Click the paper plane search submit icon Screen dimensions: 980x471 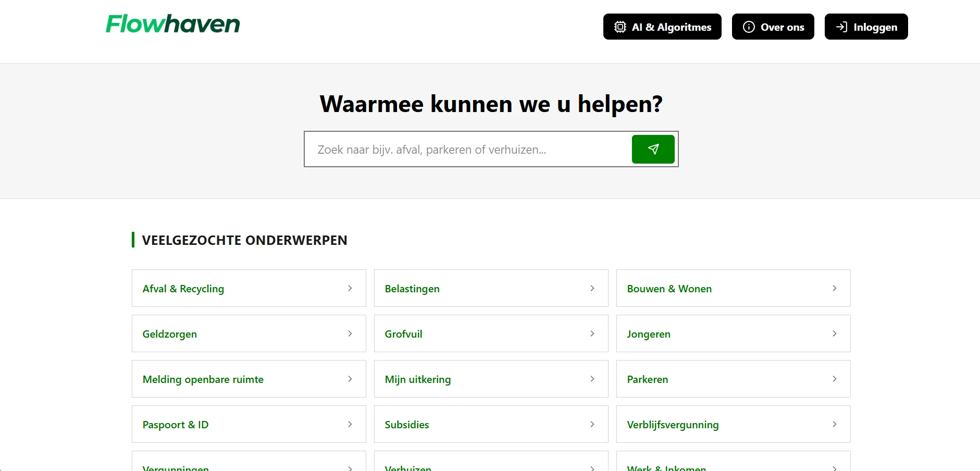(x=653, y=149)
